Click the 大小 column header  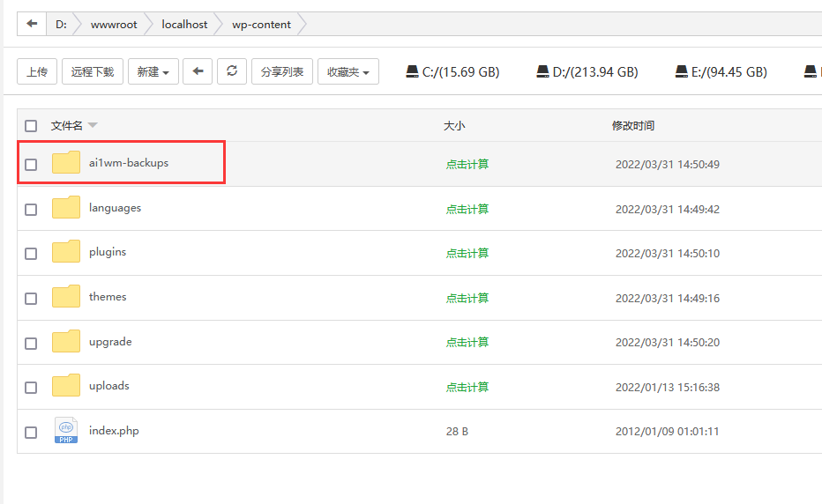pyautogui.click(x=454, y=126)
